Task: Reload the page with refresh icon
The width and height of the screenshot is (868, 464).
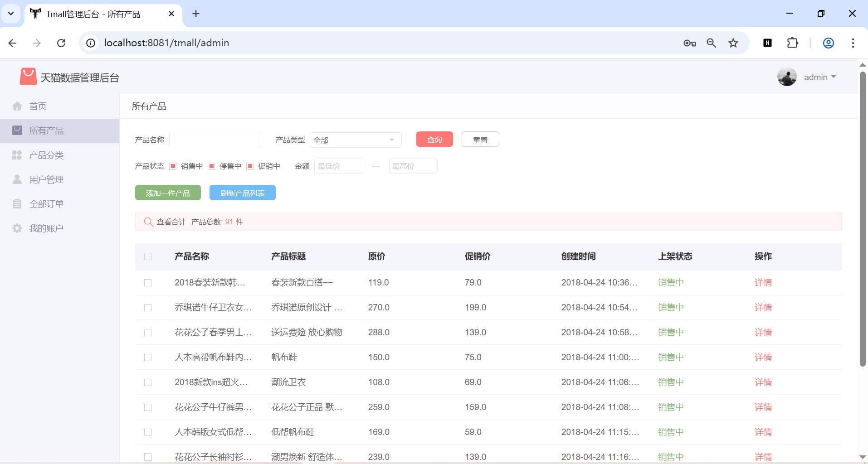Action: (61, 43)
